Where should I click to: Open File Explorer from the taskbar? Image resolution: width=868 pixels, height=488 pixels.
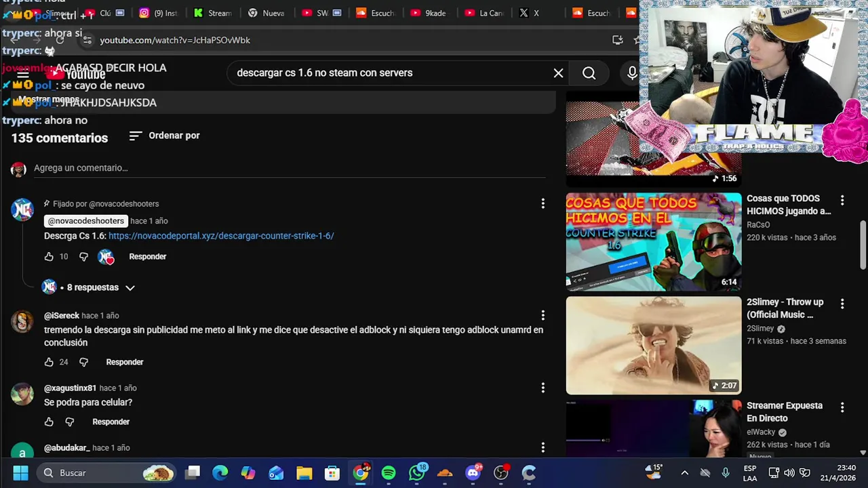click(x=304, y=472)
